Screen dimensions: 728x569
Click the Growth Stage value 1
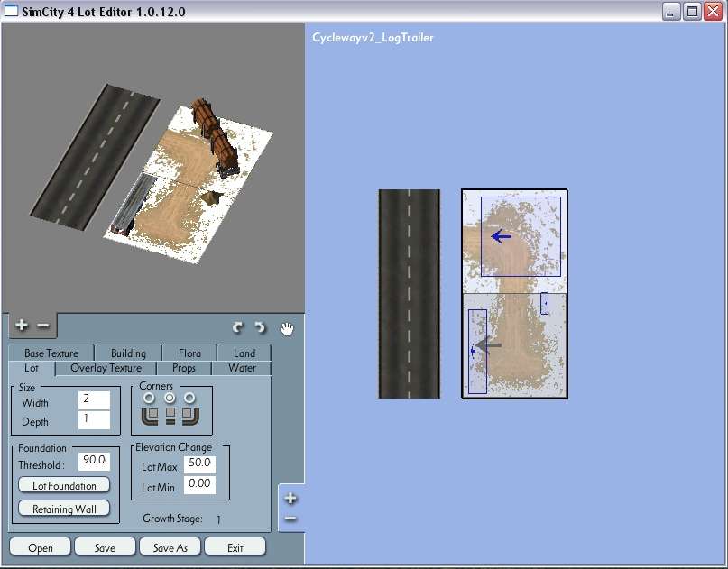click(x=218, y=519)
